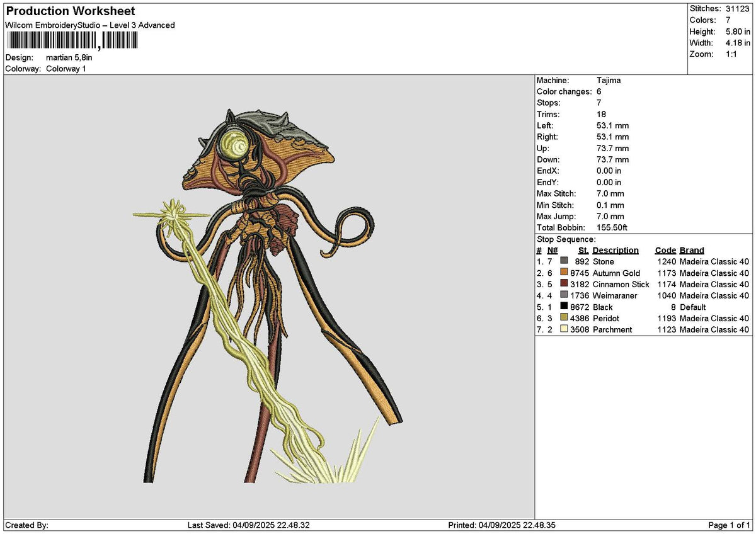
Task: Click the Description column header
Action: pos(616,251)
